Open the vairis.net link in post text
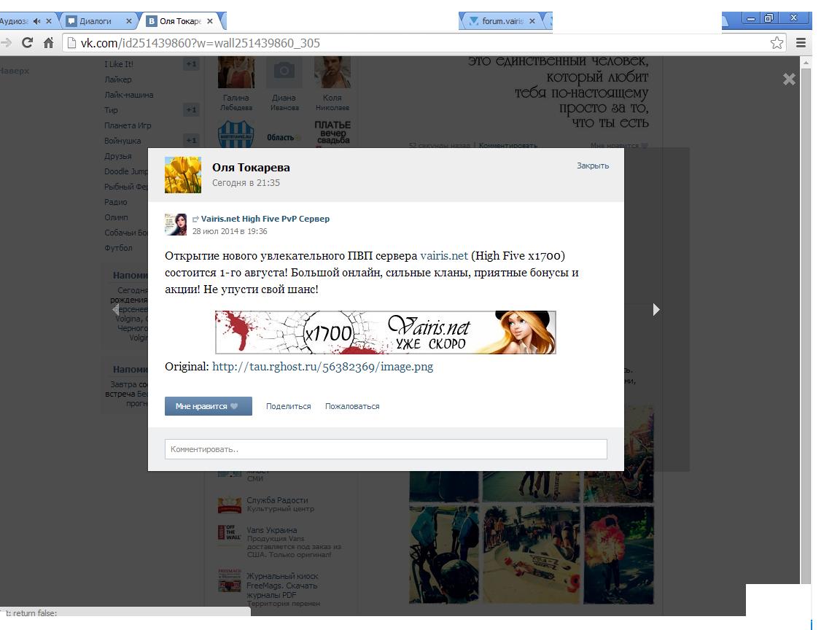The height and width of the screenshot is (630, 840). 444,255
